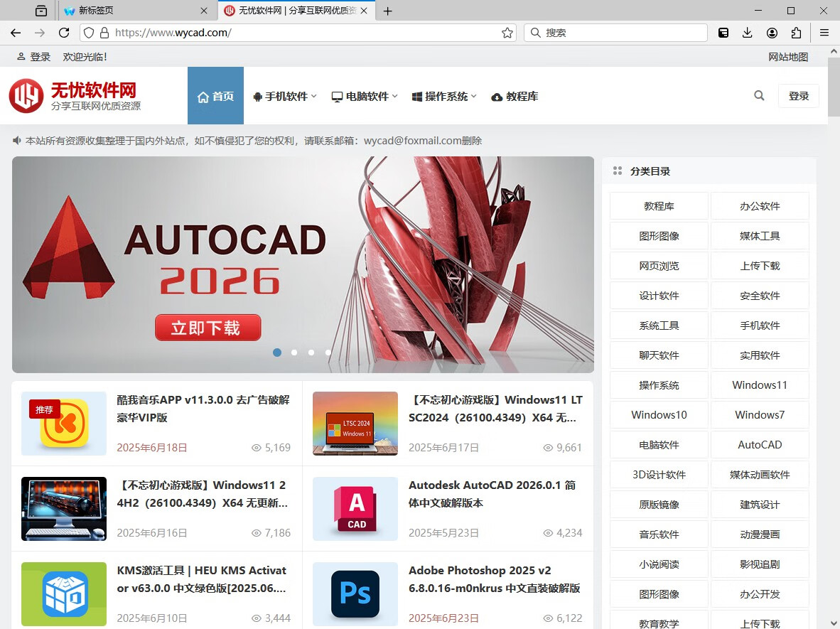This screenshot has height=629, width=840.
Task: Click the Photoshop Ps icon
Action: click(x=355, y=593)
